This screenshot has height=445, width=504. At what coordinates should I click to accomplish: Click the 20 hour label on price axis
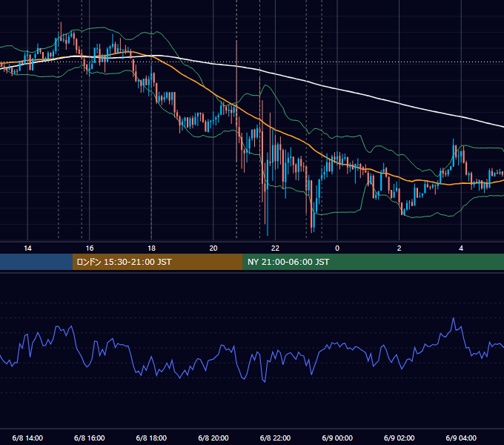tap(213, 248)
